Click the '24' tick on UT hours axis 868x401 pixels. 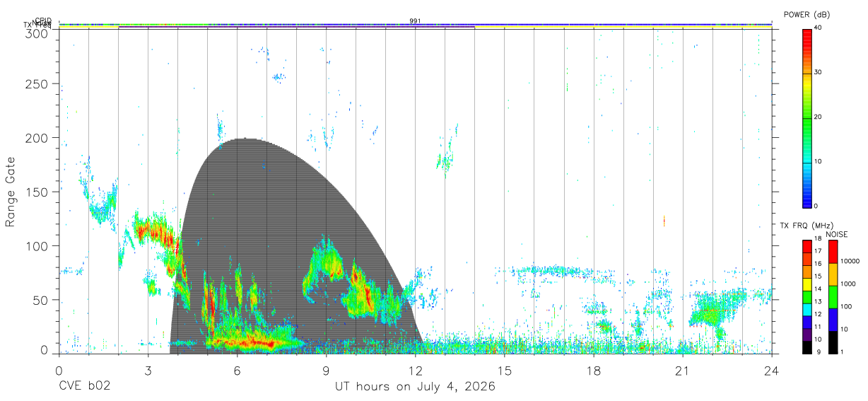click(x=771, y=370)
